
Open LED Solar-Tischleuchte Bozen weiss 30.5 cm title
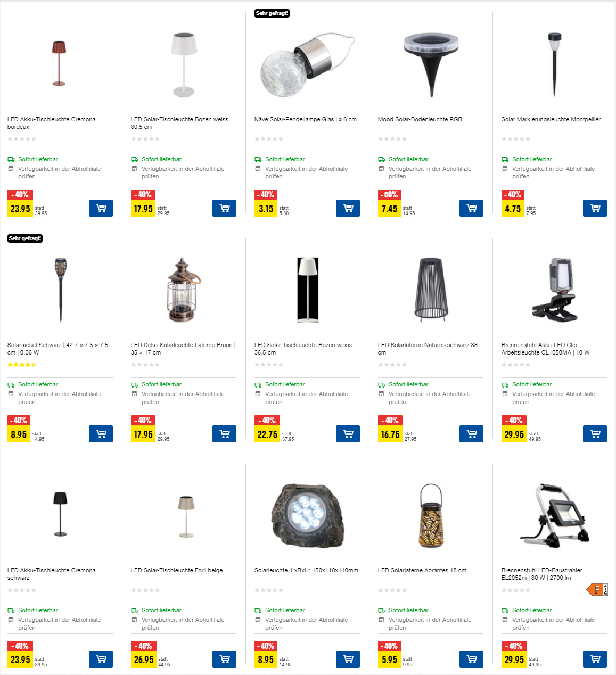[x=179, y=123]
